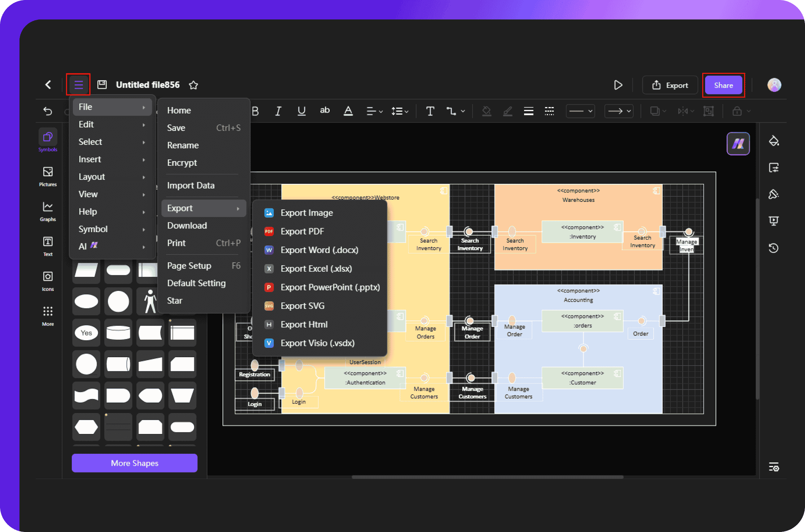Click the More Shapes button

[134, 463]
